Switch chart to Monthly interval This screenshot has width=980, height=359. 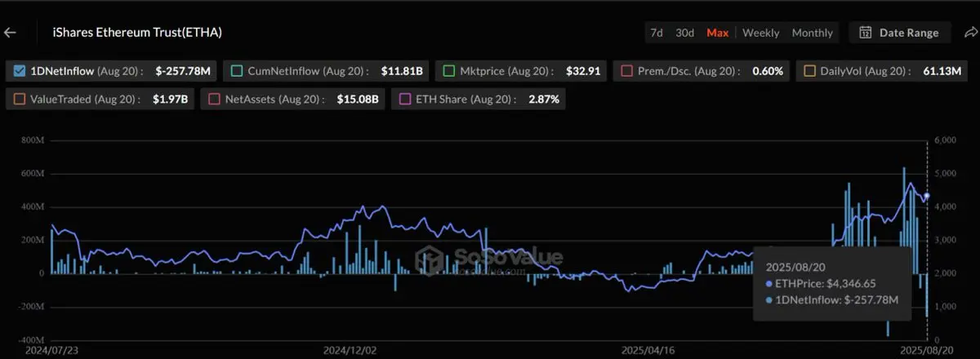coord(813,33)
